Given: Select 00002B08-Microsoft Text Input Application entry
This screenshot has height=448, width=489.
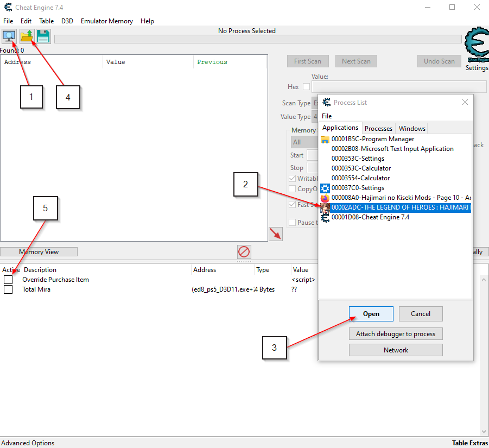Looking at the screenshot, I should click(396, 149).
